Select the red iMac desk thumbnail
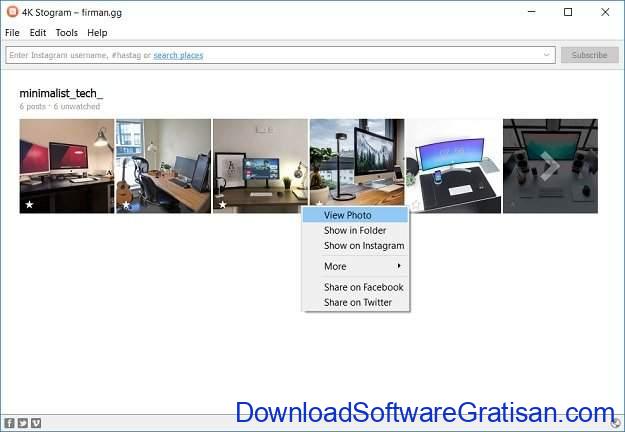Viewport: 625px width, 432px height. 67,166
